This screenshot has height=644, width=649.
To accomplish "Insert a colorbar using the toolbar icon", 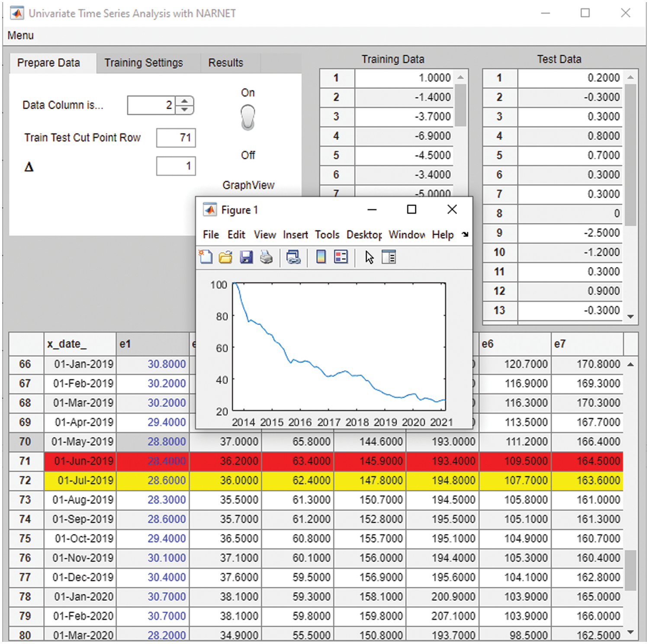I will pyautogui.click(x=321, y=257).
